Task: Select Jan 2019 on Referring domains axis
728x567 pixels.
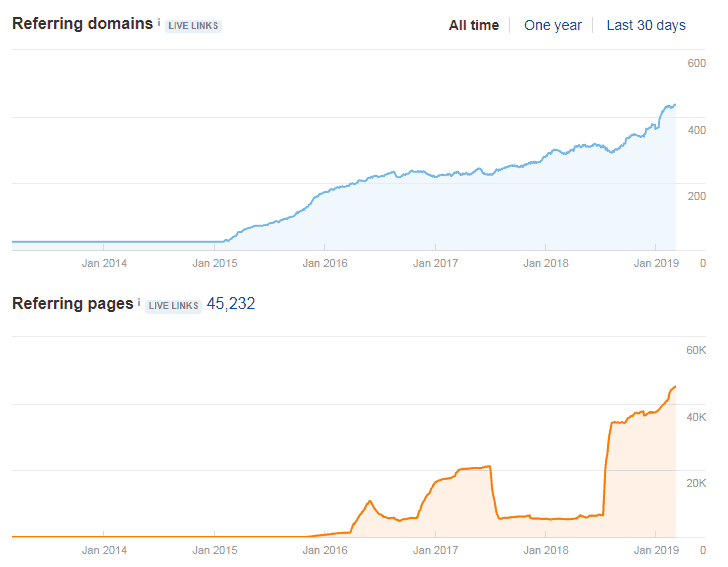Action: coord(654,263)
